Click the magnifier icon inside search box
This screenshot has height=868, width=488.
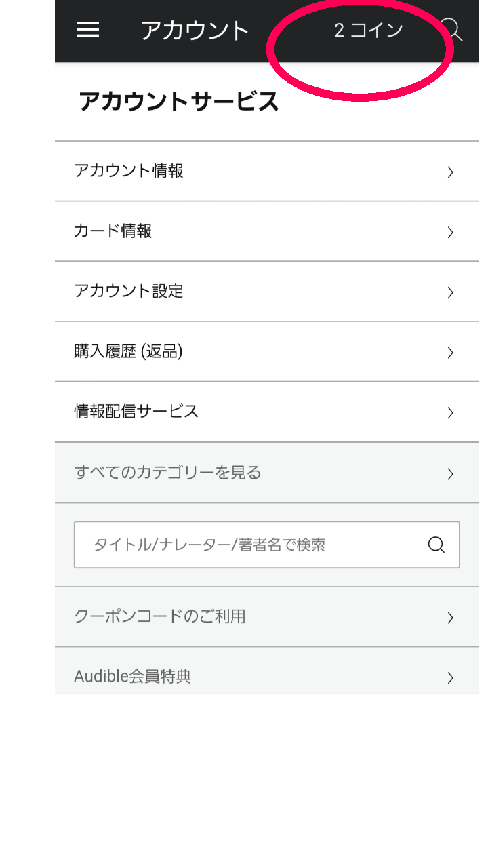click(x=436, y=545)
